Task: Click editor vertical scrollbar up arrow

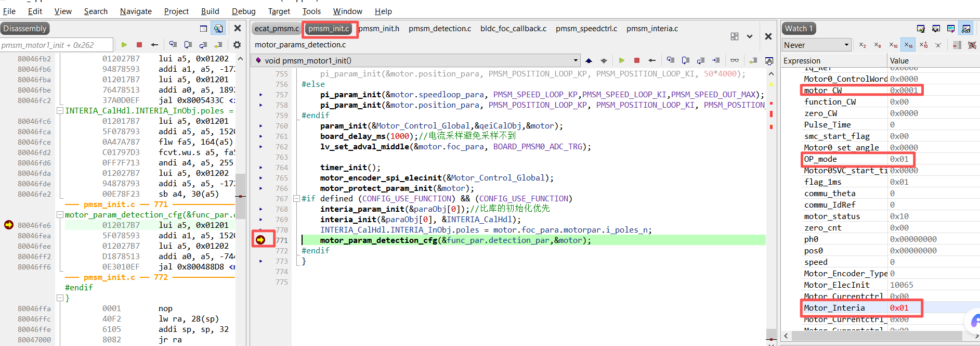Action: [x=770, y=74]
